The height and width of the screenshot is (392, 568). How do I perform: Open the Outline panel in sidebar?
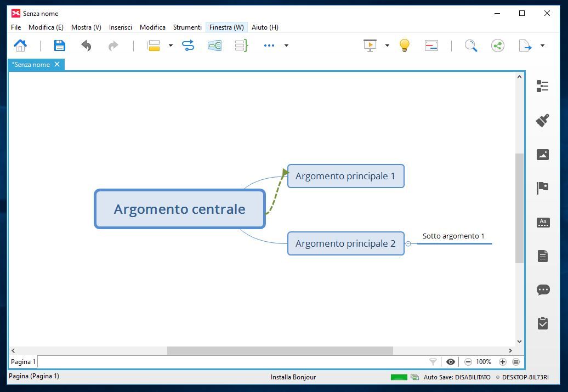542,86
